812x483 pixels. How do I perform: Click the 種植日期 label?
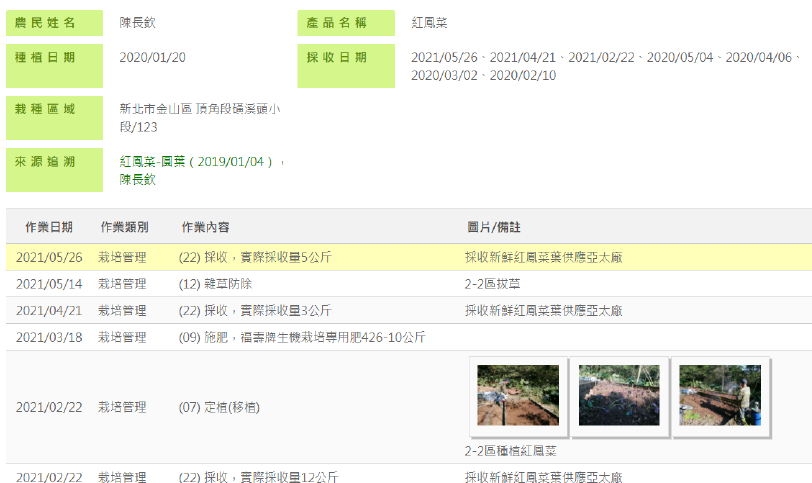tap(54, 66)
